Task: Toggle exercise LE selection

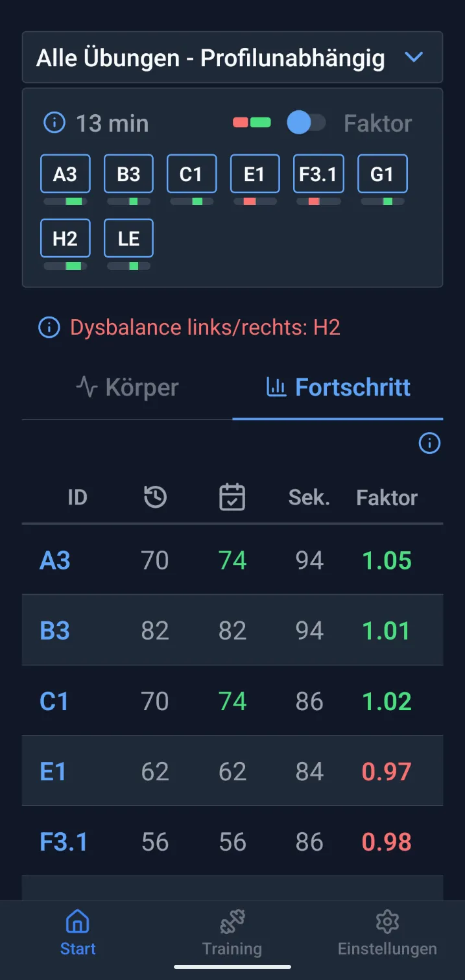Action: coord(128,238)
